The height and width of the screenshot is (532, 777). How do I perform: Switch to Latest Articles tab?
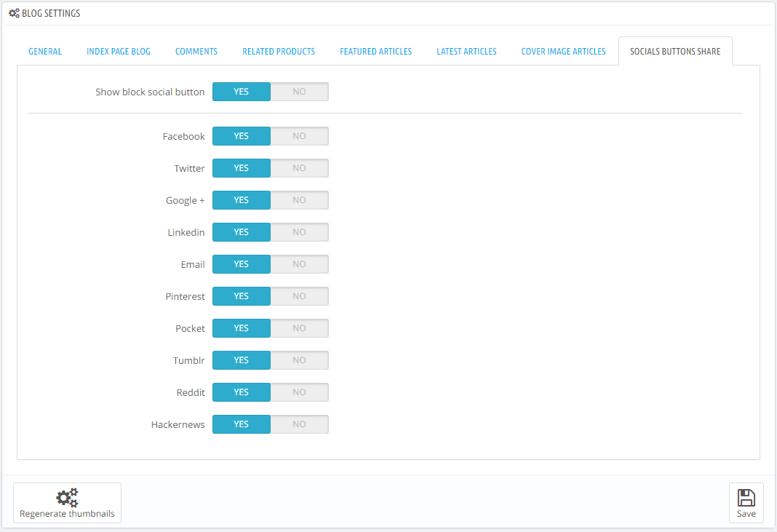point(466,52)
